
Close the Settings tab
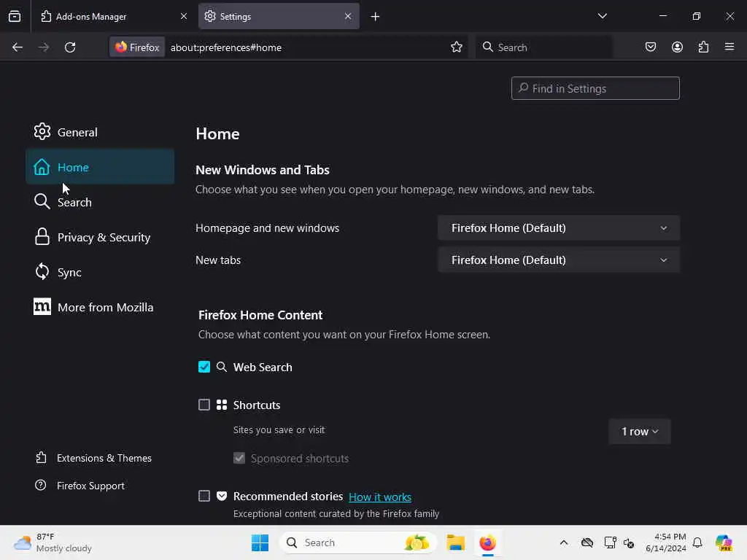tap(348, 16)
